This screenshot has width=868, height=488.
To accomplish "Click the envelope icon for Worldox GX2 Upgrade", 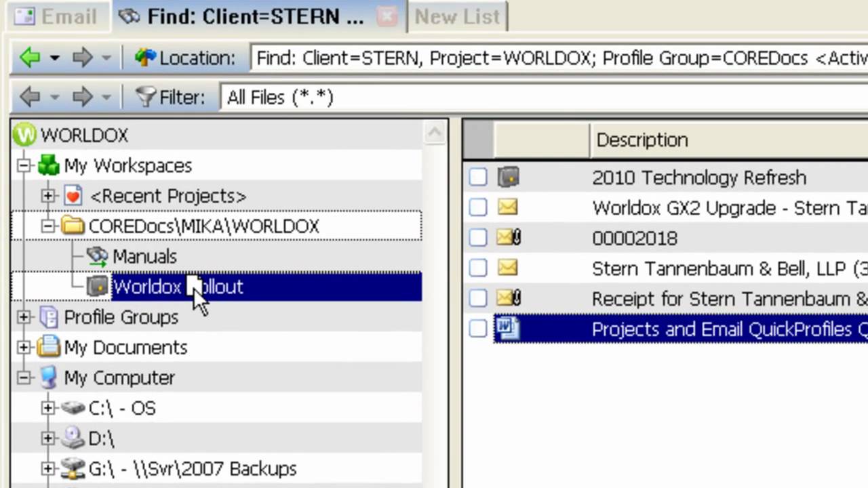I will click(508, 207).
